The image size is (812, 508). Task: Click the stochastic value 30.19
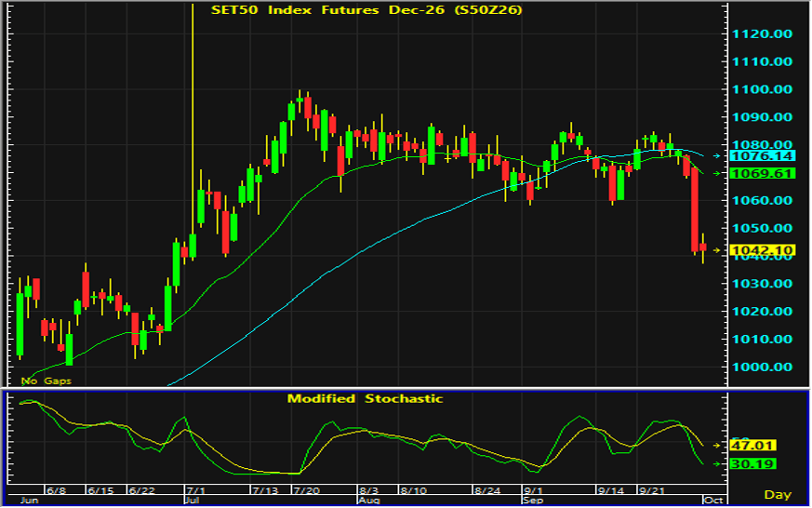(x=752, y=464)
